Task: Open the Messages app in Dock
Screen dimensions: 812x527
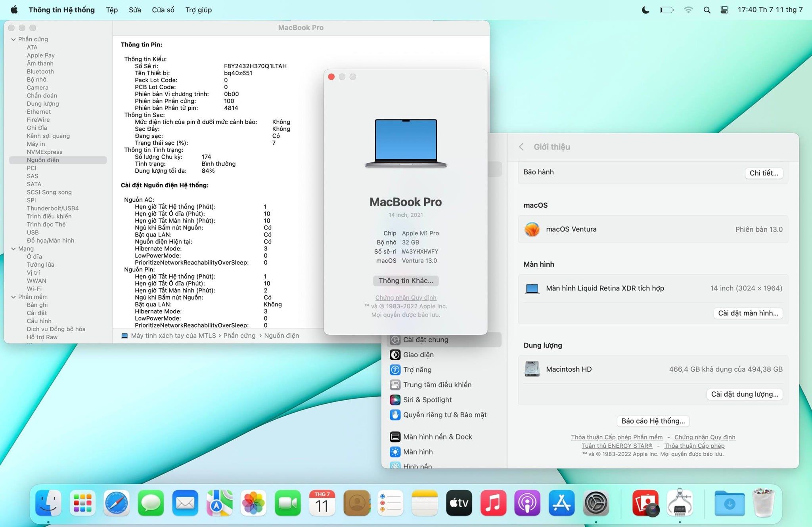Action: [151, 503]
